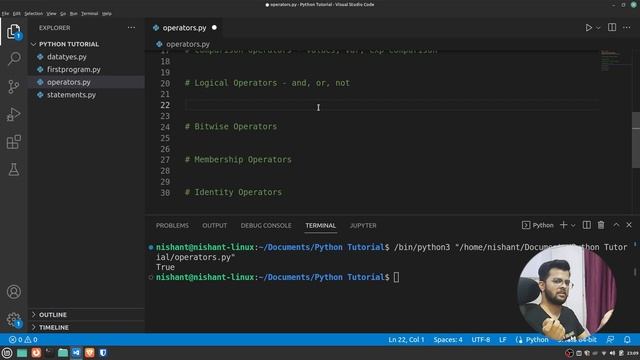Expand the Outline section

[53, 315]
